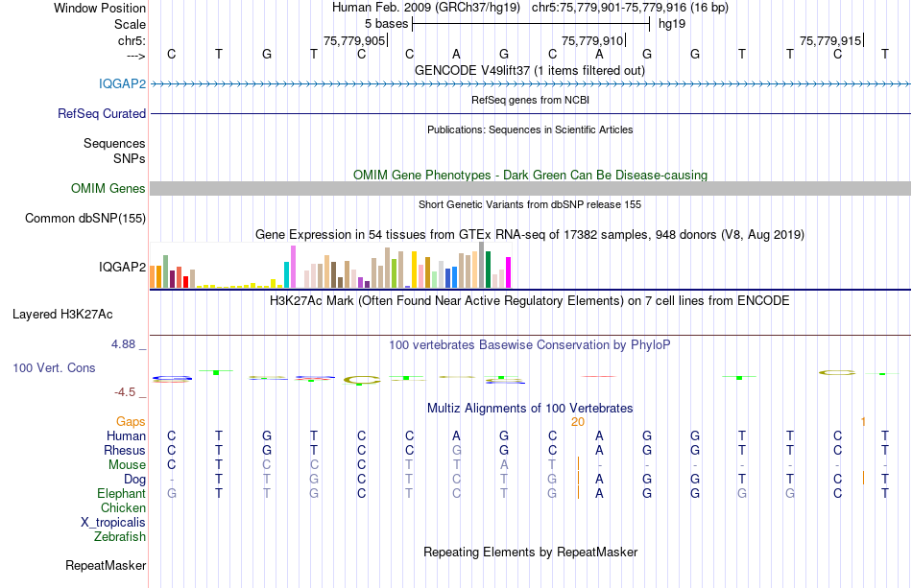Click the H3K27Ac Mark track title
This screenshot has height=588, width=912.
[x=530, y=301]
